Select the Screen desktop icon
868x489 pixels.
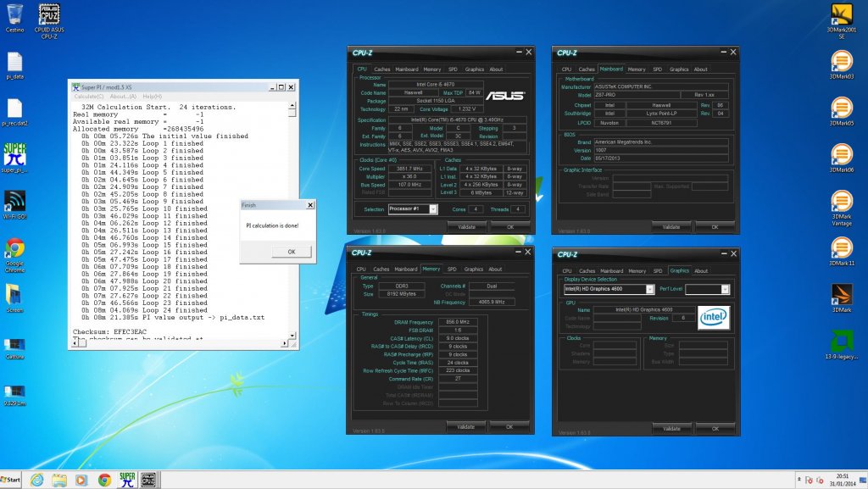pos(15,298)
